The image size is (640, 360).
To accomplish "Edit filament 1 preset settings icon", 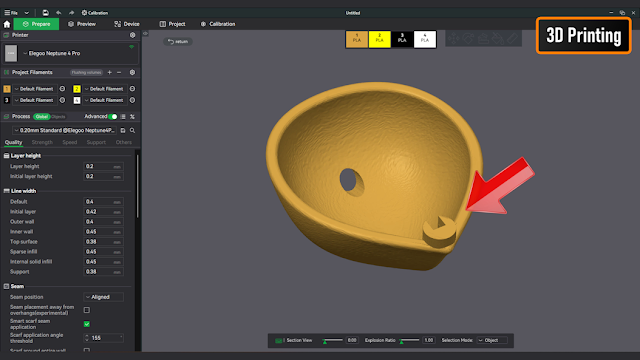I will 62,89.
